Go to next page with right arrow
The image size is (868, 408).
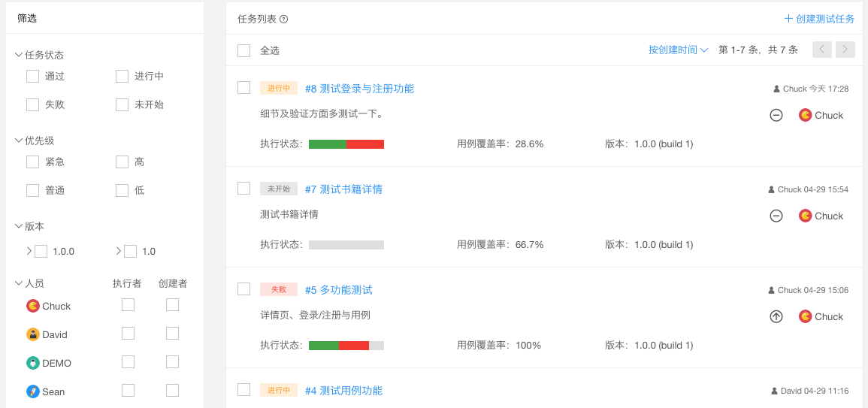click(845, 50)
